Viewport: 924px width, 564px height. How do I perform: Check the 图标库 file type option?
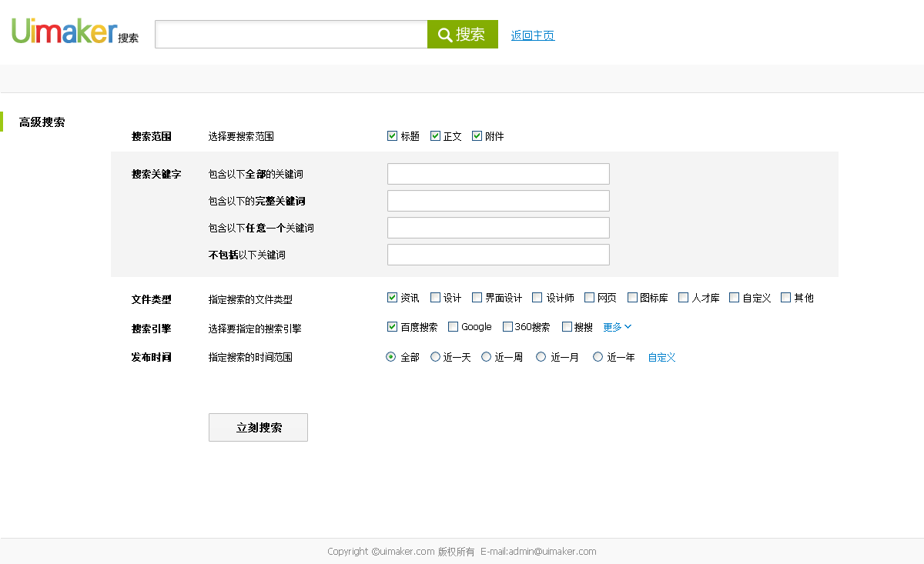tap(632, 298)
